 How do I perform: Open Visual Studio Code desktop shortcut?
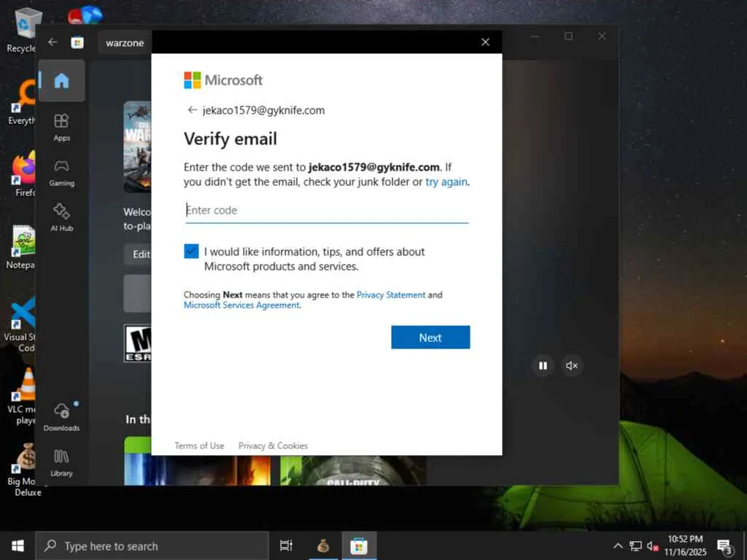pyautogui.click(x=20, y=324)
